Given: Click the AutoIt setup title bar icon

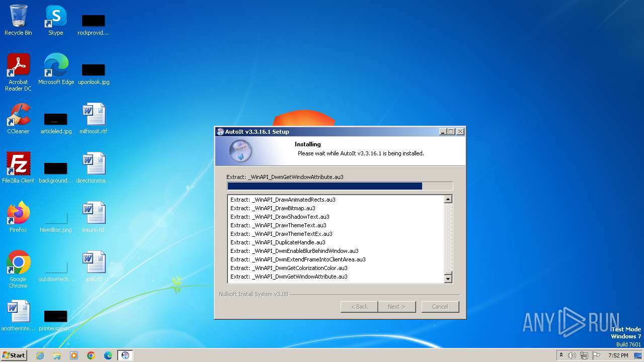Looking at the screenshot, I should tap(220, 132).
